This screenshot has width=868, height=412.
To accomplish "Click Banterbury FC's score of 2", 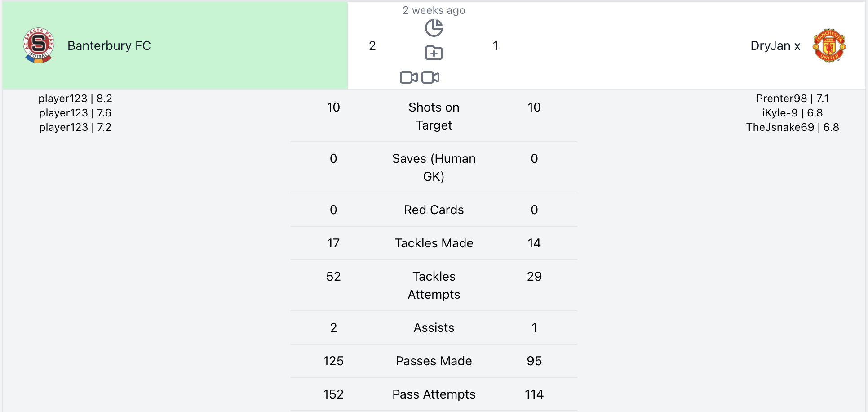I will coord(372,46).
